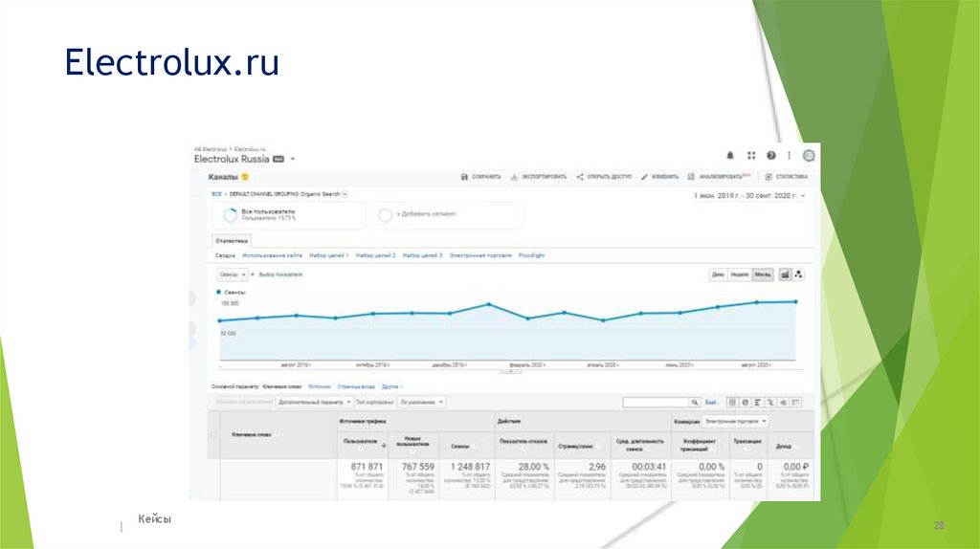This screenshot has height=549, width=980.
Task: Click the chart bottom collapse handle
Action: 511,372
